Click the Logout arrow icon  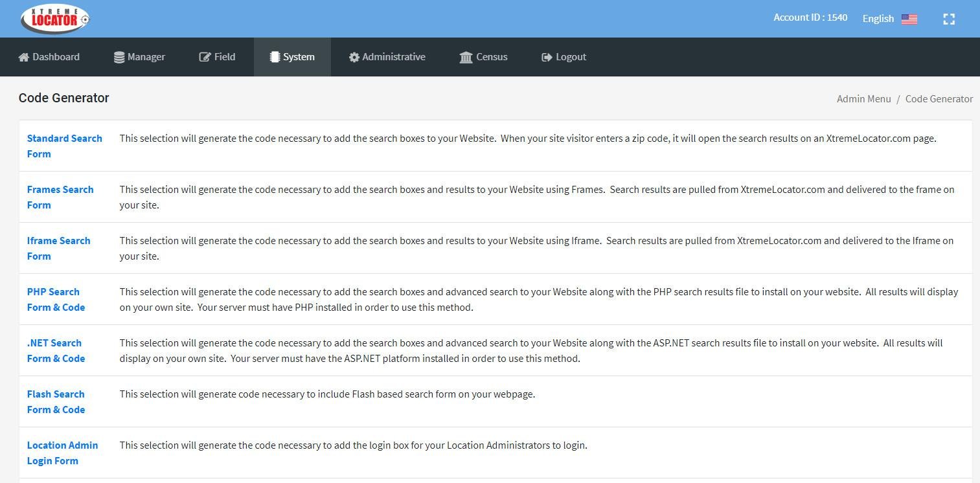[547, 57]
